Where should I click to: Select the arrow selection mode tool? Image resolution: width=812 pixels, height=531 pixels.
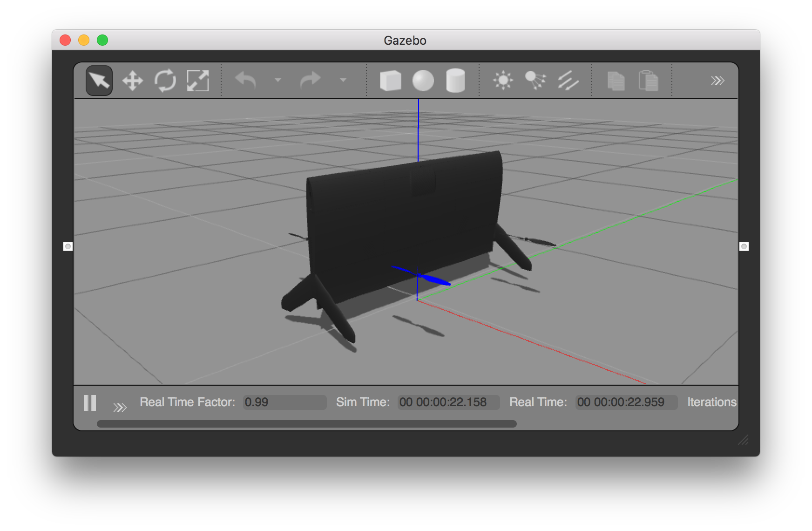(x=99, y=81)
